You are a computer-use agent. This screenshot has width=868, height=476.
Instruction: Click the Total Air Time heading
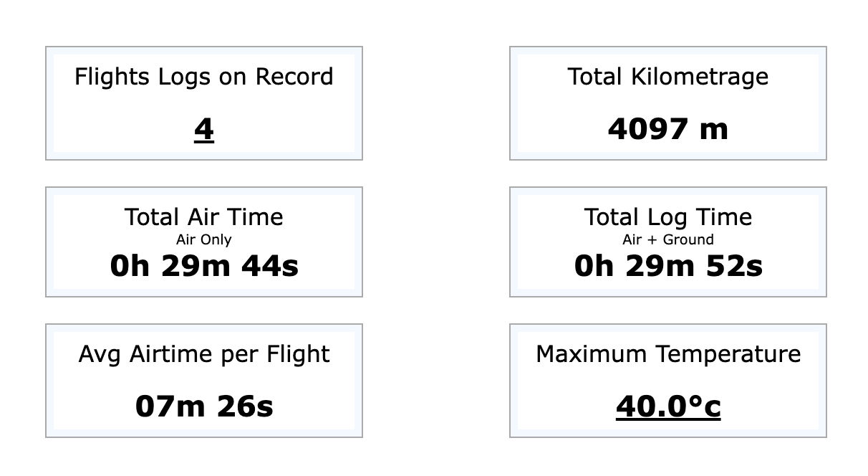click(204, 216)
